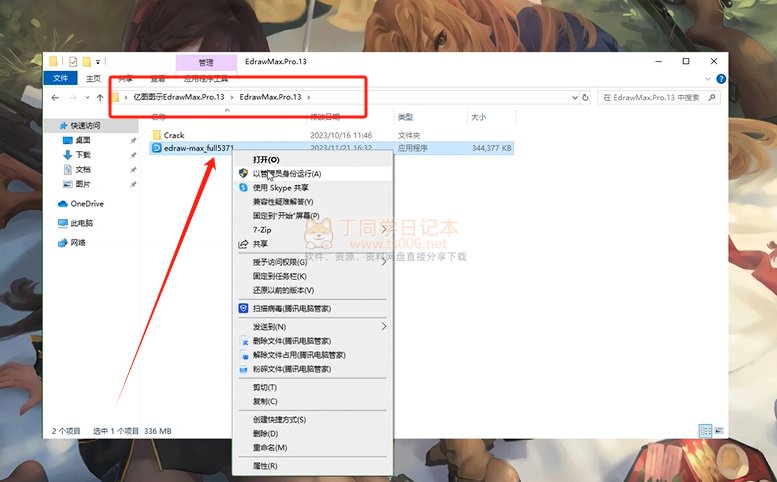Refresh the folder view
The height and width of the screenshot is (482, 777).
coord(585,98)
